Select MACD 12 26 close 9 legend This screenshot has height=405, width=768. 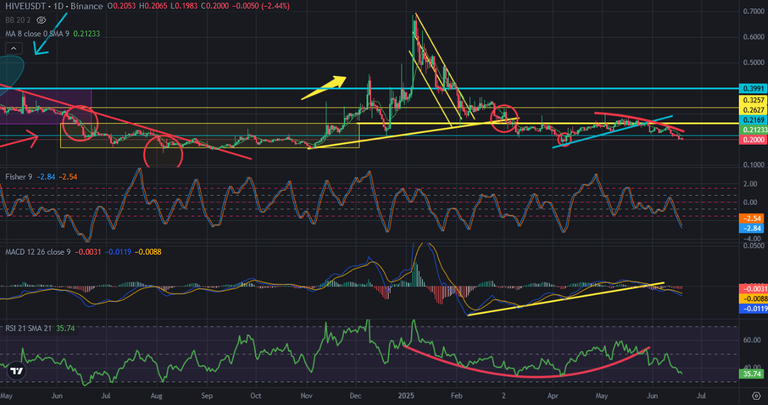pos(38,252)
